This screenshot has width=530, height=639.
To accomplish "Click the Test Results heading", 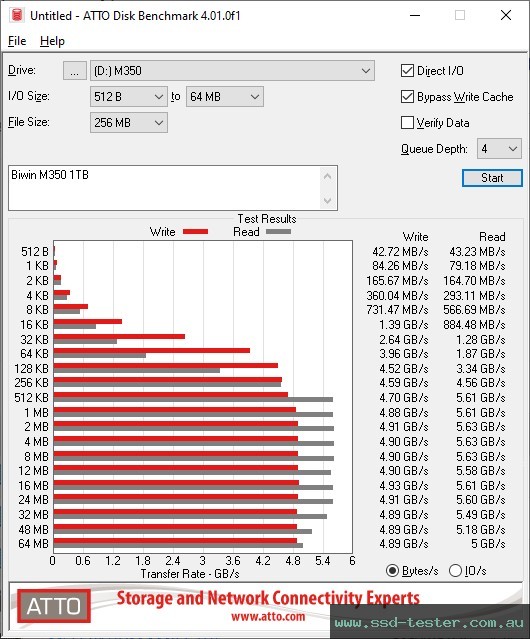I will click(x=267, y=219).
